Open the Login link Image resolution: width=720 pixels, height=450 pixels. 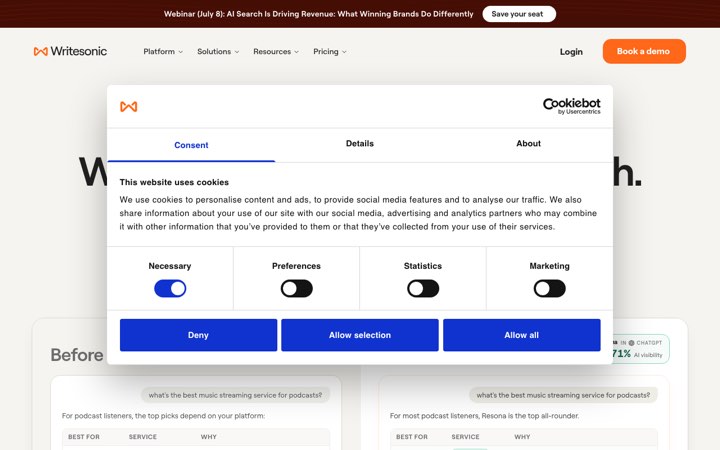coord(571,52)
